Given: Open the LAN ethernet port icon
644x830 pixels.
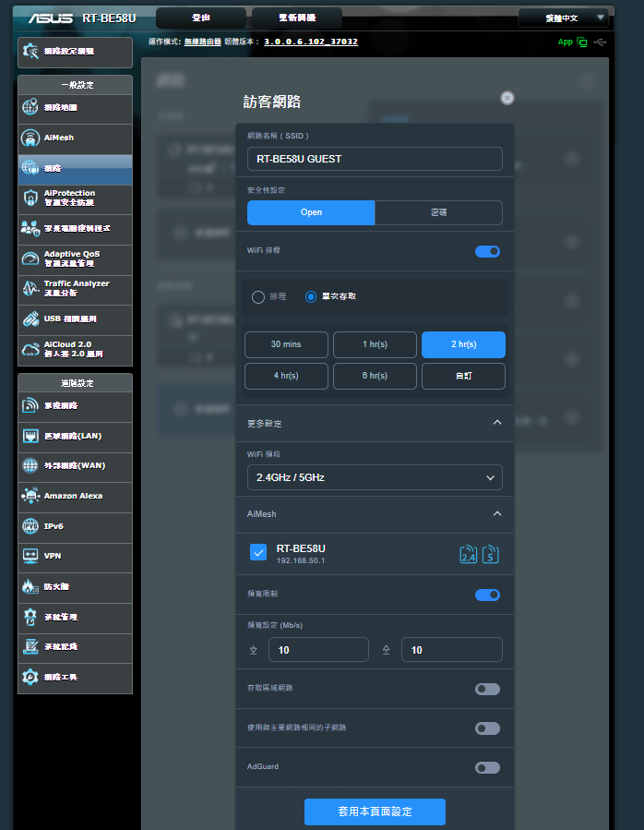Looking at the screenshot, I should 30,436.
